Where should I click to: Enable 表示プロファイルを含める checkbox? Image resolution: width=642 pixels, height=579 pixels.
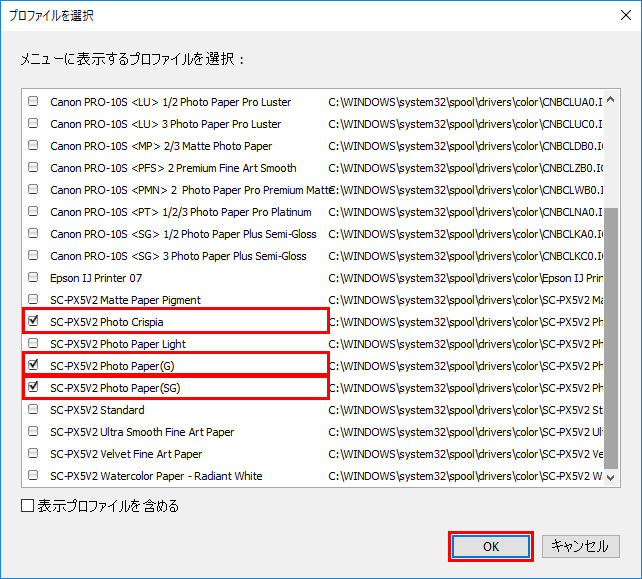point(27,506)
